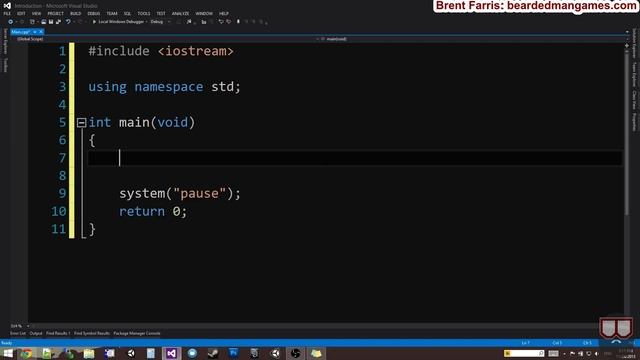Open the TOOLS menu
640x360 pixels.
(144, 13)
